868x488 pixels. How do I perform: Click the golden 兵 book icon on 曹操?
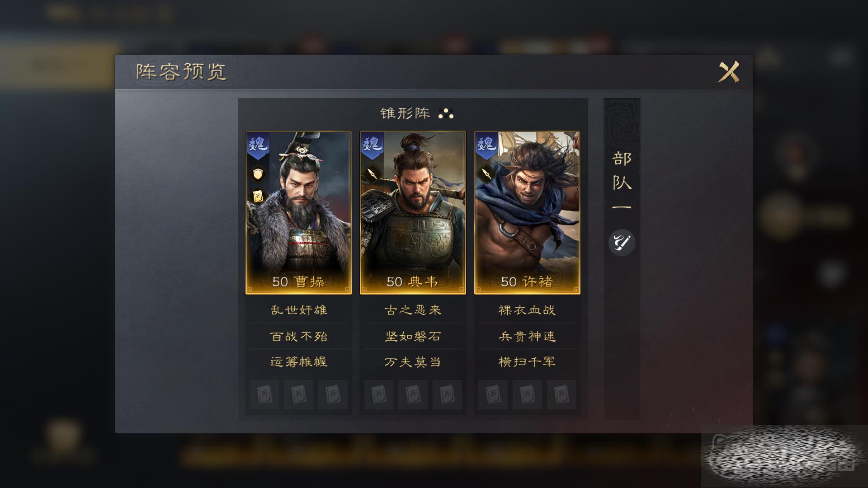(x=258, y=197)
